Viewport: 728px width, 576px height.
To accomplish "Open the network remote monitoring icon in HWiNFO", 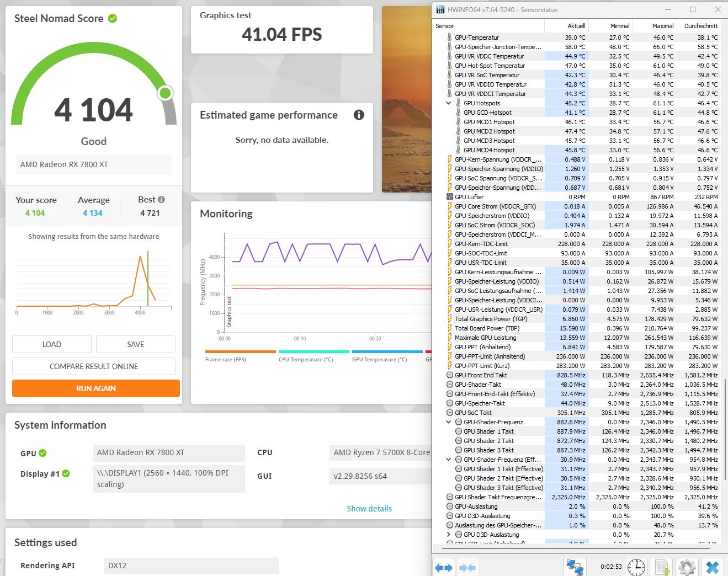I will [575, 567].
